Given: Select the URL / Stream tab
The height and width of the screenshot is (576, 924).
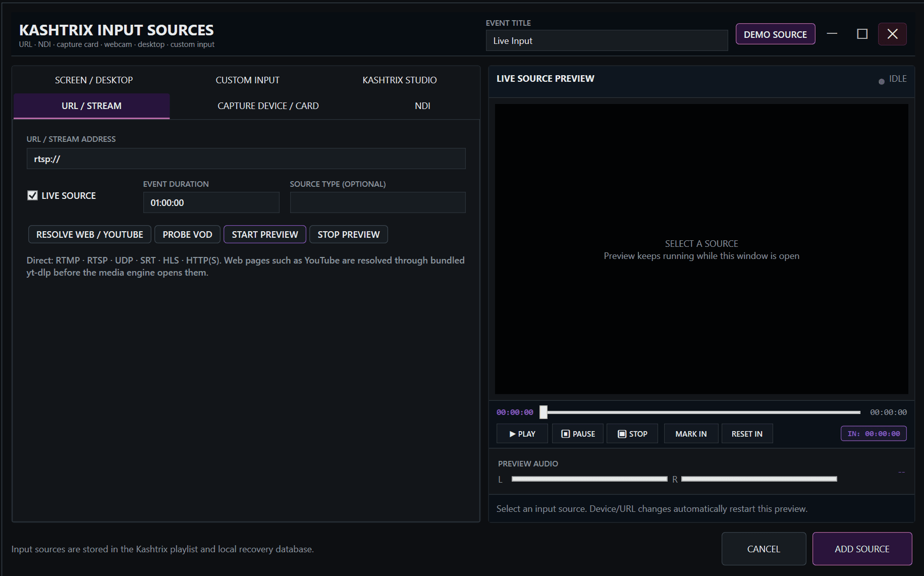Looking at the screenshot, I should tap(91, 106).
